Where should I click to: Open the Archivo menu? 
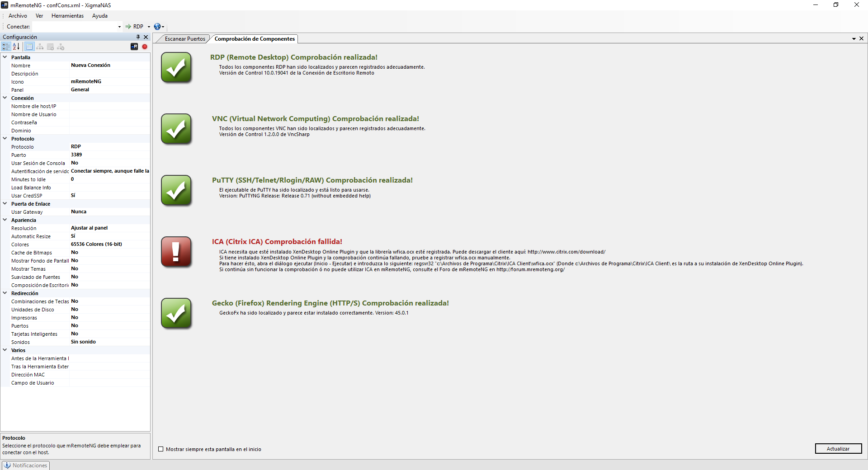pos(18,16)
